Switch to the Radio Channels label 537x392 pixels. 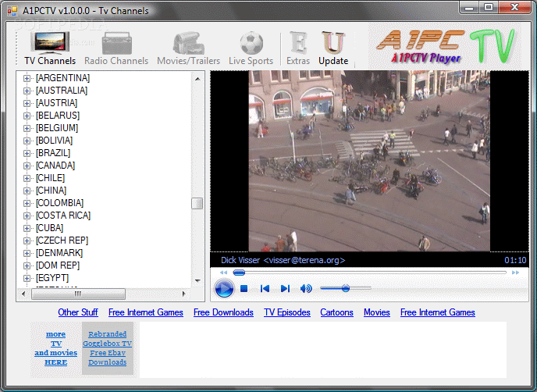(116, 61)
